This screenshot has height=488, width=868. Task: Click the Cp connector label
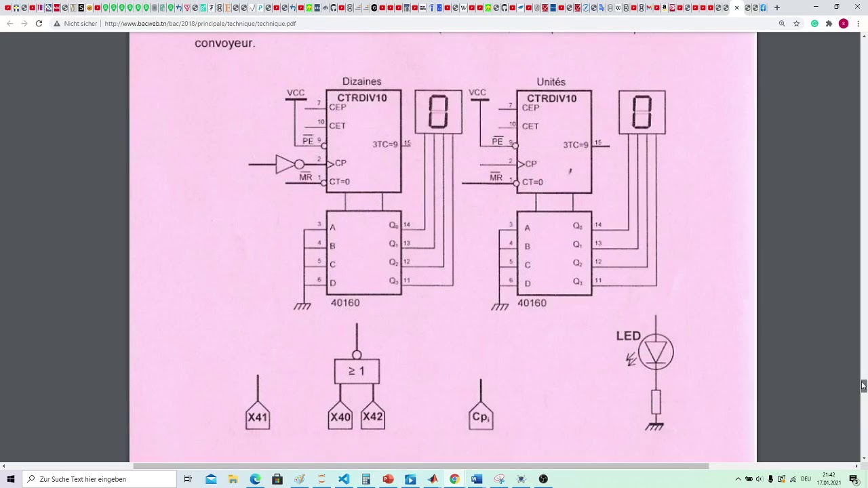(481, 417)
